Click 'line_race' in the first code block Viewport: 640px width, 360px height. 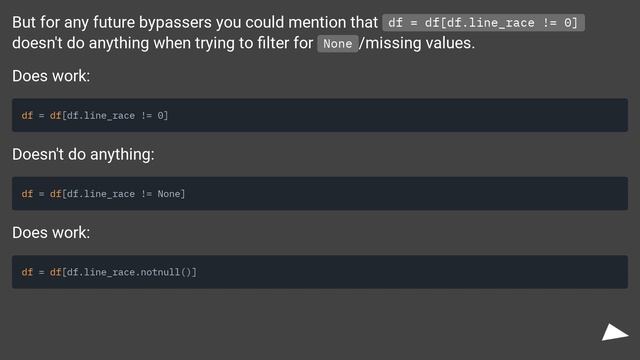coord(109,116)
